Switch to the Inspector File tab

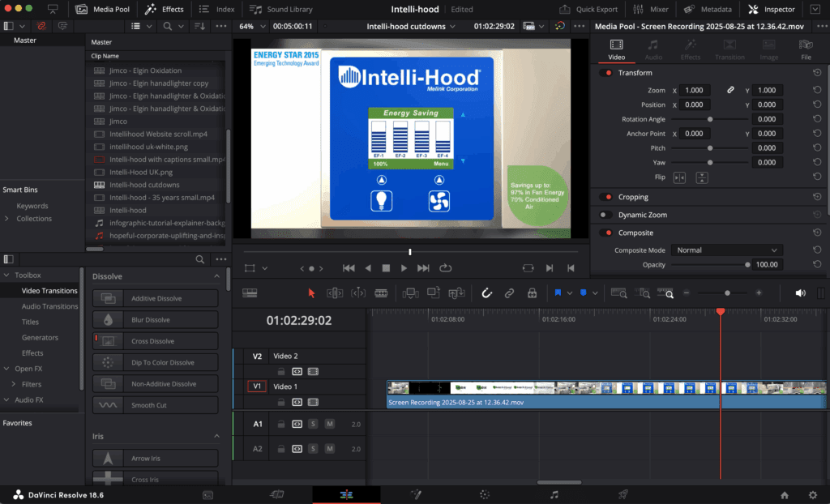coord(806,50)
